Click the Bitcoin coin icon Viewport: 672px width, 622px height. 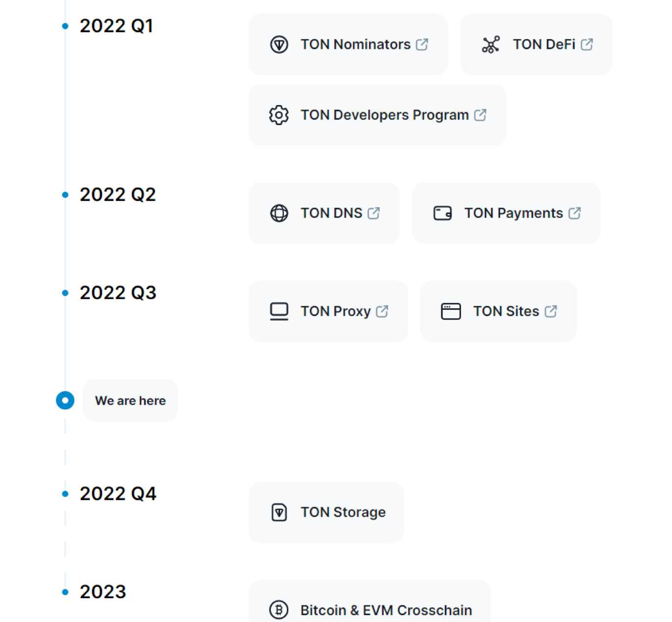[x=279, y=610]
